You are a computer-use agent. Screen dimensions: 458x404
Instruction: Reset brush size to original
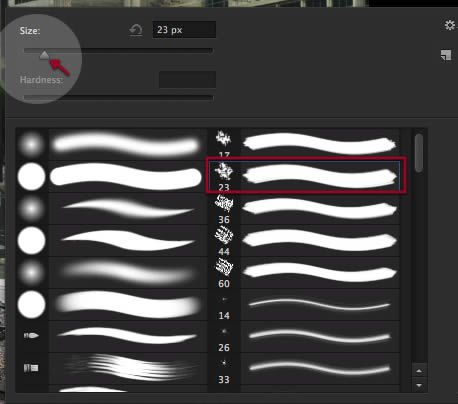[x=136, y=30]
